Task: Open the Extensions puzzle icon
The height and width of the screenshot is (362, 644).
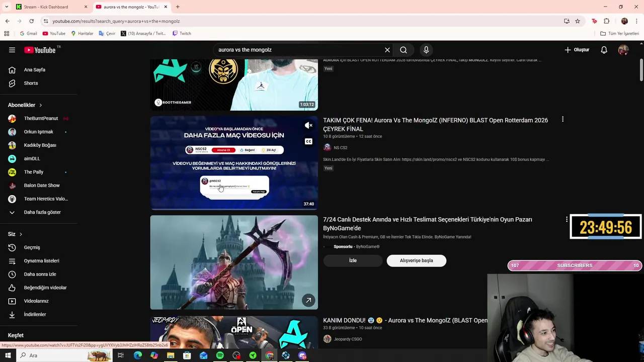Action: pos(606,21)
